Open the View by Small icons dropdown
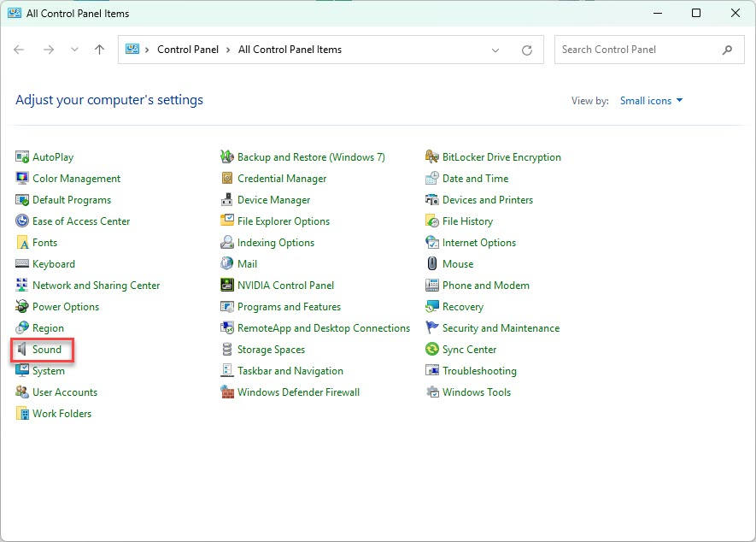 tap(651, 101)
